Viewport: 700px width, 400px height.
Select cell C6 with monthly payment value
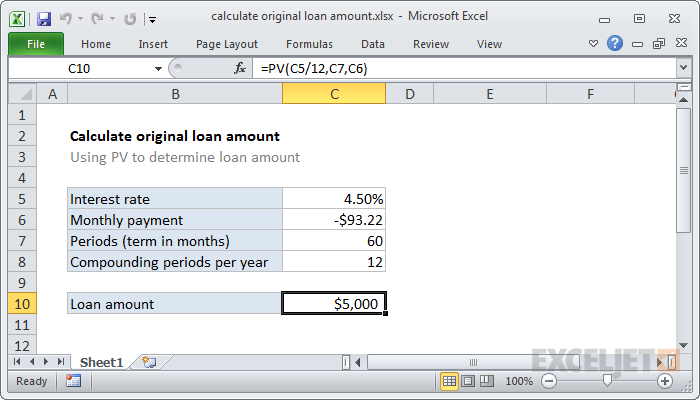[x=333, y=220]
